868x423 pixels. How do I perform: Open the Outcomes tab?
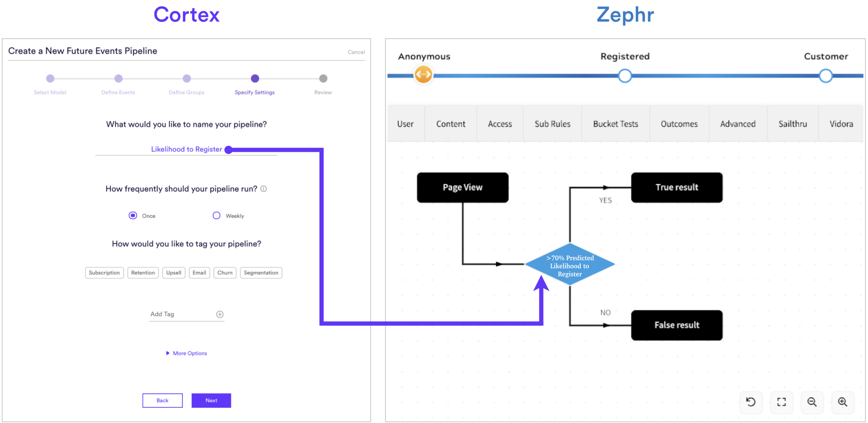click(679, 124)
